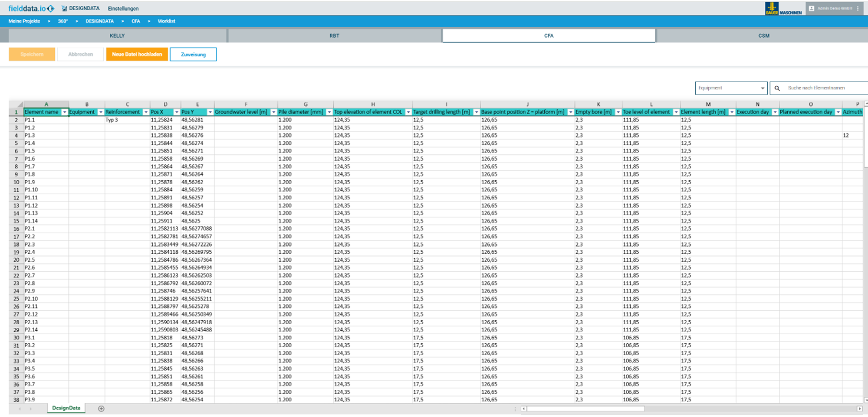Click the Zuweisung button

[193, 54]
